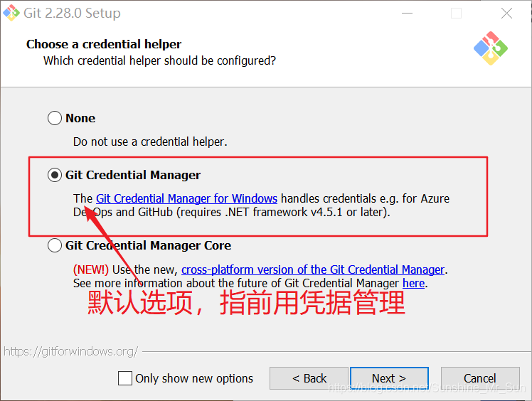Open the gitforwindows.org link
The image size is (532, 401).
pos(70,351)
